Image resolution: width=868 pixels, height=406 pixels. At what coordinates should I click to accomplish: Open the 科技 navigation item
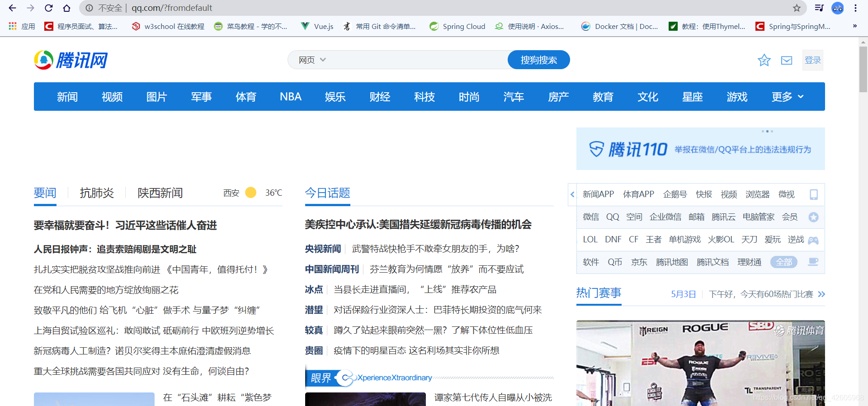(x=425, y=97)
